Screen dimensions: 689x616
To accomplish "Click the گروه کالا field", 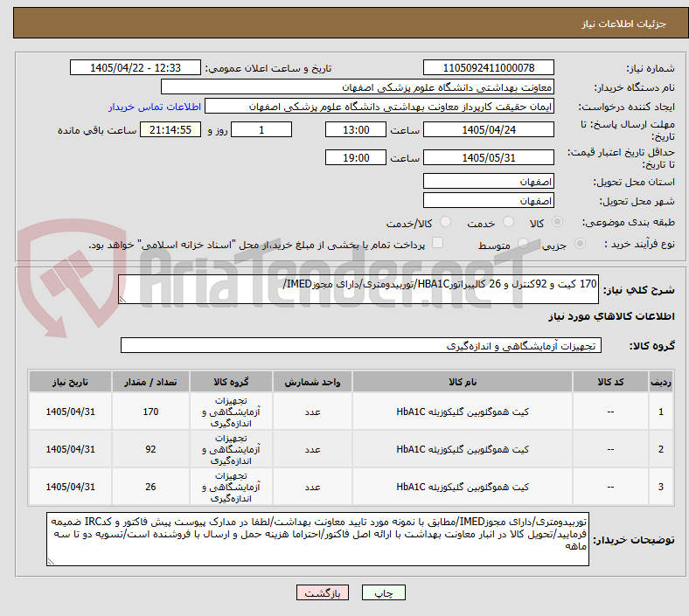I will pos(361,345).
